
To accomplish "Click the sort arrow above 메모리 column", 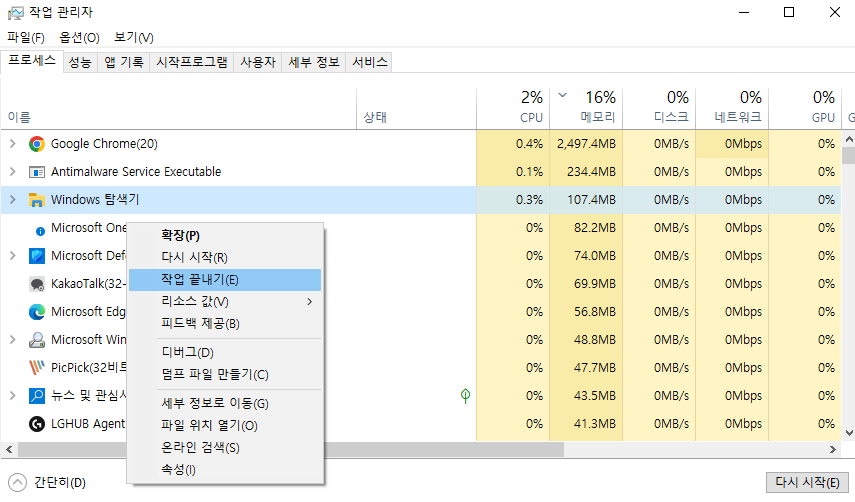I will (563, 95).
